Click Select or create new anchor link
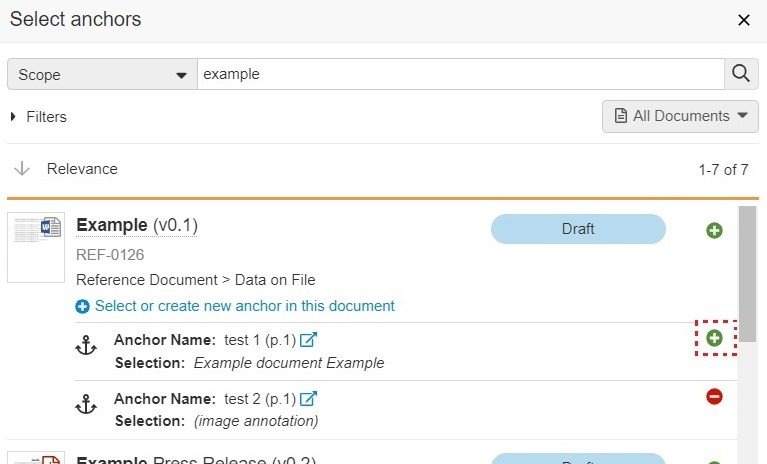Image resolution: width=767 pixels, height=464 pixels. (244, 306)
